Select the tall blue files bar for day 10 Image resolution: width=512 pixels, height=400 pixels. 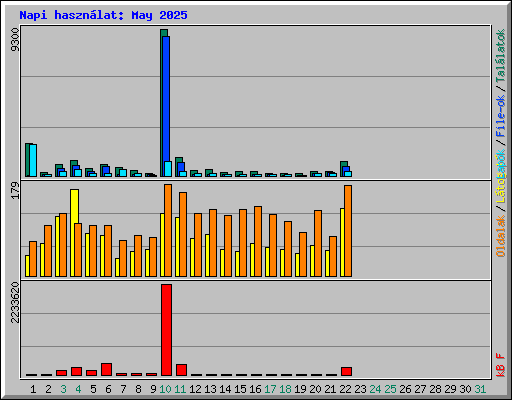point(166,99)
